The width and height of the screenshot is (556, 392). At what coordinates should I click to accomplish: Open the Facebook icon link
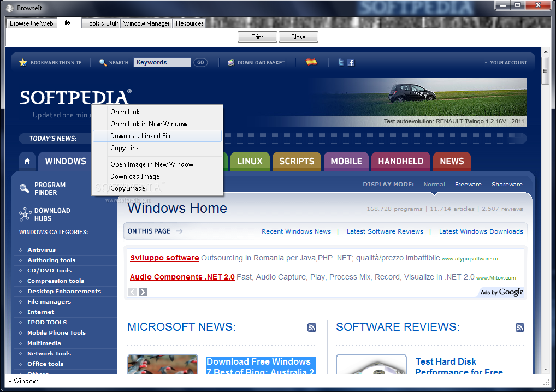(351, 62)
